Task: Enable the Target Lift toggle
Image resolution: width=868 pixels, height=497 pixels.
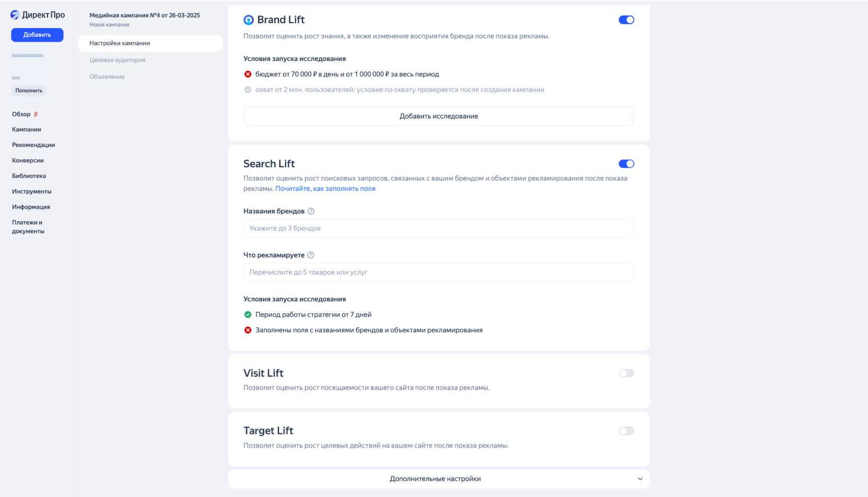Action: (x=626, y=431)
